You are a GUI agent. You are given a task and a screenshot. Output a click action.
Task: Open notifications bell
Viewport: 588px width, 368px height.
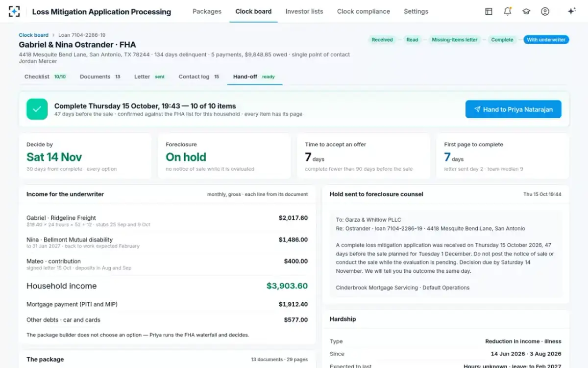point(507,11)
